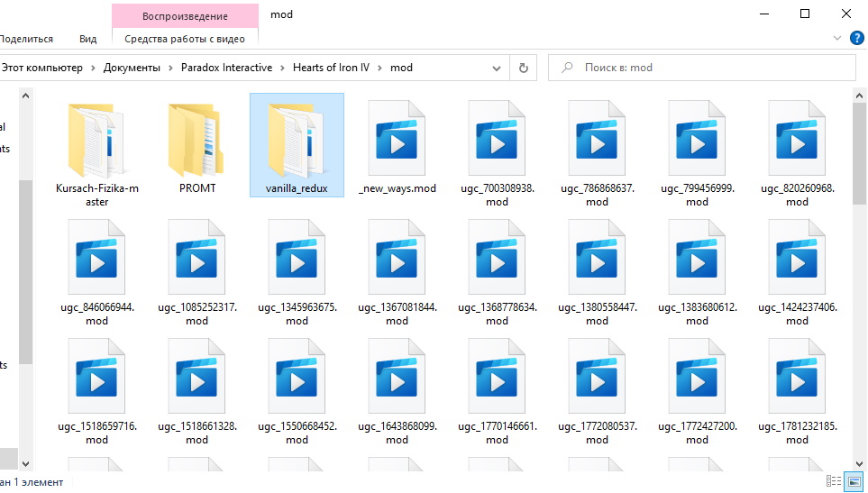Expand path arrow after Paradox Interactive
The image size is (868, 493).
(282, 68)
